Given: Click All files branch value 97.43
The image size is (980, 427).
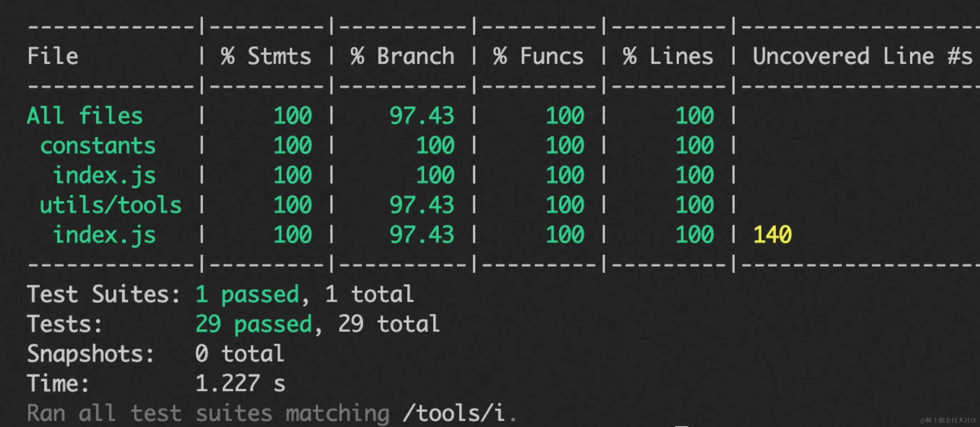Looking at the screenshot, I should coord(421,116).
